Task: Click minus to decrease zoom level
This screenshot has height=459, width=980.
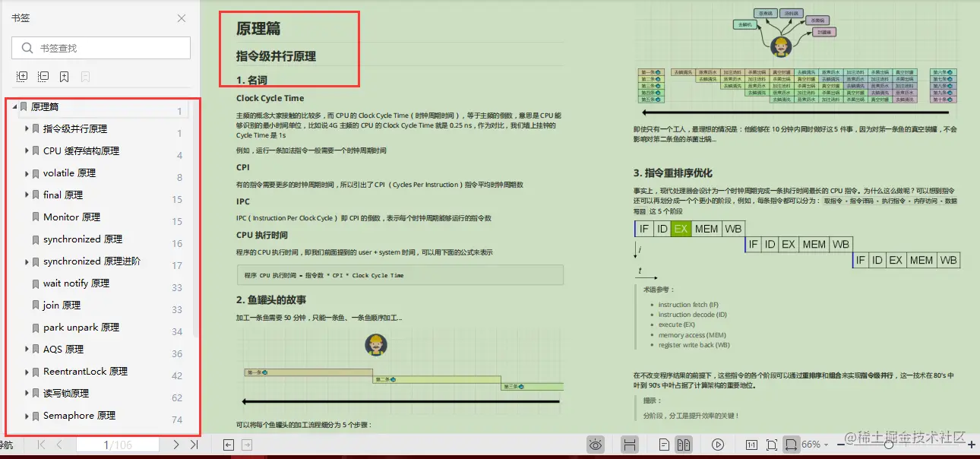Action: 839,444
